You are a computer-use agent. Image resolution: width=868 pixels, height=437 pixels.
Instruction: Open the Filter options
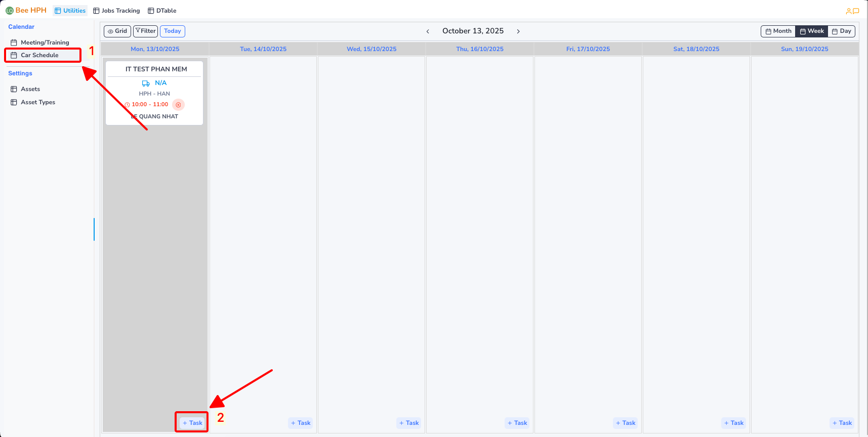145,31
